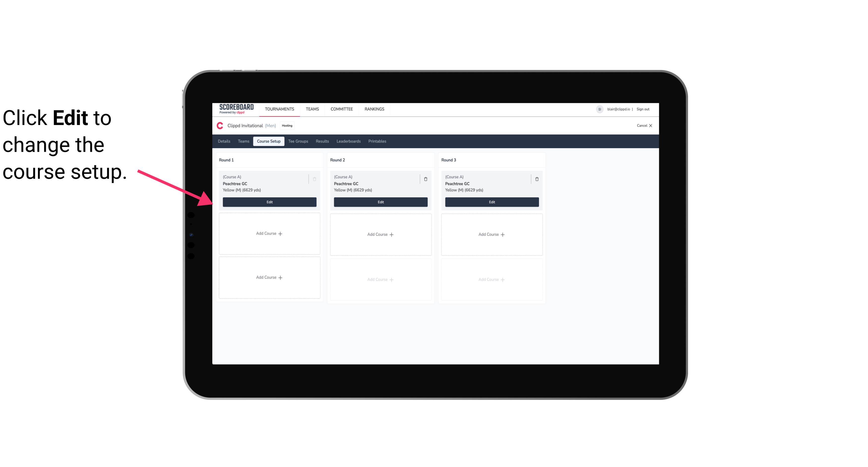Screen dimensions: 868x467
Task: Click the second Add Course slot in Round 1
Action: point(269,277)
